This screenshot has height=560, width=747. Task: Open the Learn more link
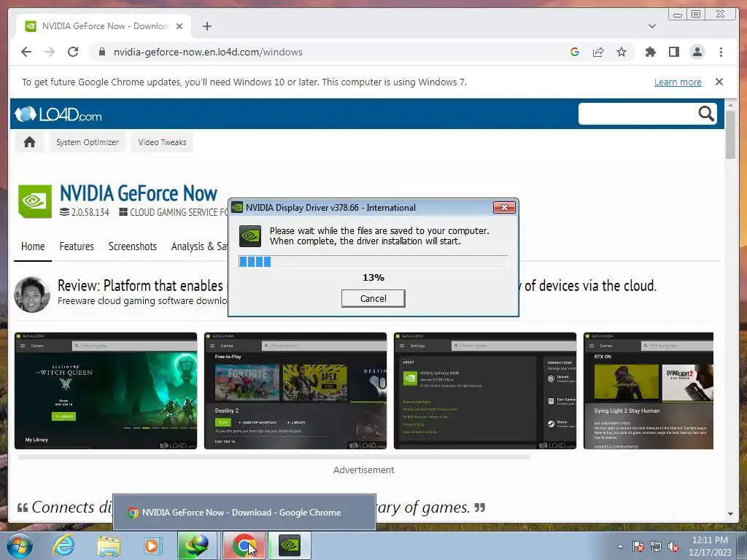tap(678, 82)
